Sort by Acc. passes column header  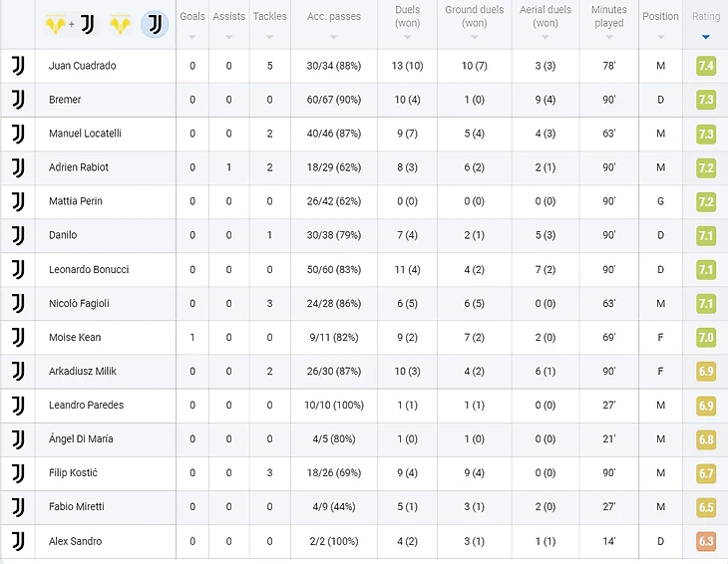(333, 17)
